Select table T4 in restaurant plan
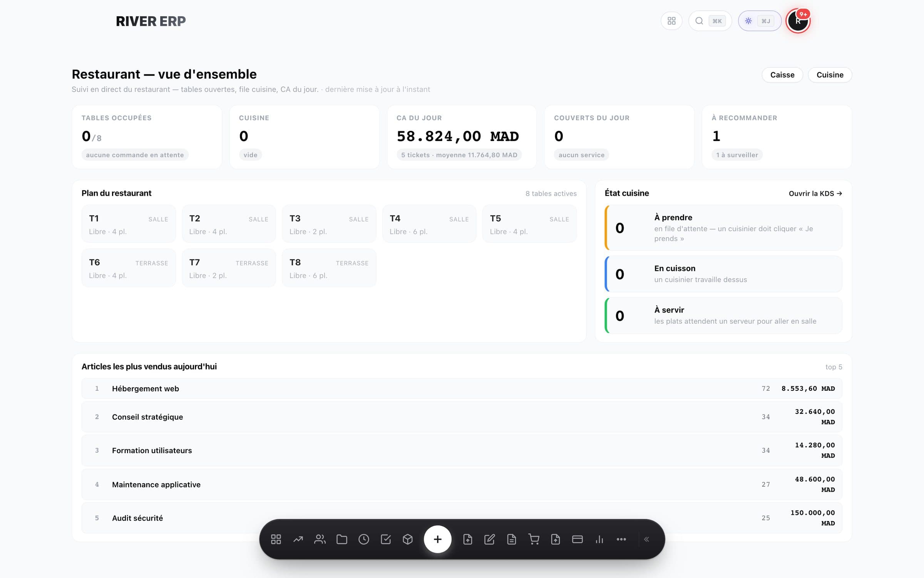 [429, 224]
